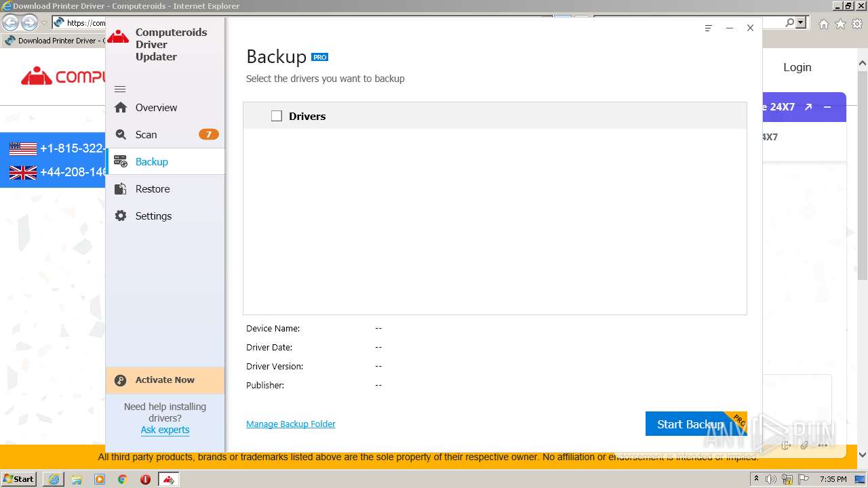This screenshot has height=488, width=868.
Task: Open the Overview home icon
Action: [x=121, y=107]
